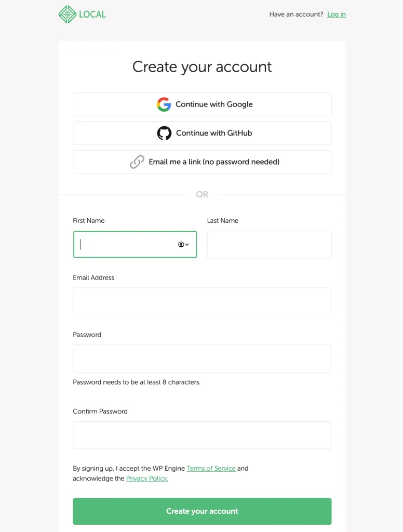Select the Password input field
The image size is (403, 532).
pos(202,358)
